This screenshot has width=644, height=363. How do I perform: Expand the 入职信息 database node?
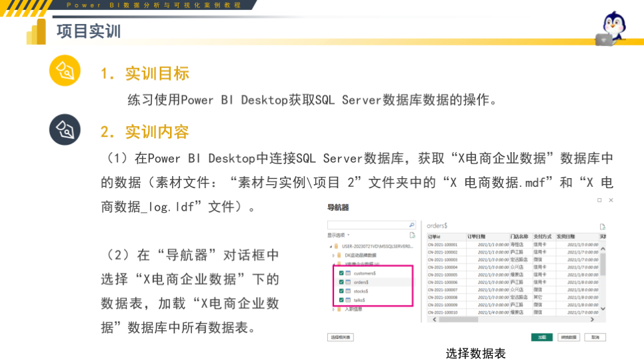point(333,309)
